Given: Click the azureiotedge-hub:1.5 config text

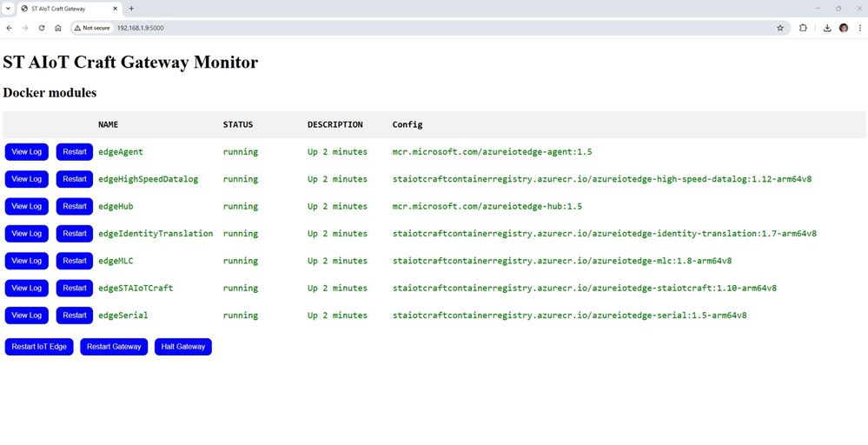Looking at the screenshot, I should pyautogui.click(x=487, y=206).
